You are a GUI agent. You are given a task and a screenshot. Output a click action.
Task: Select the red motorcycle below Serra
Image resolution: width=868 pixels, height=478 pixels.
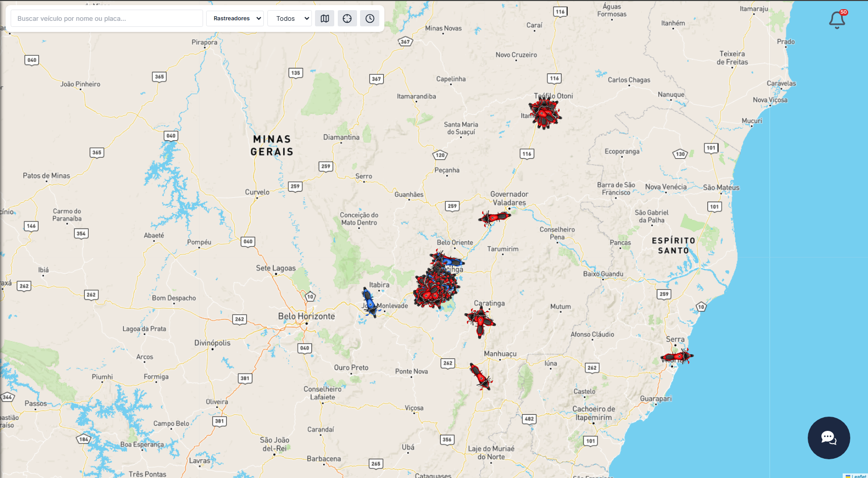point(677,356)
